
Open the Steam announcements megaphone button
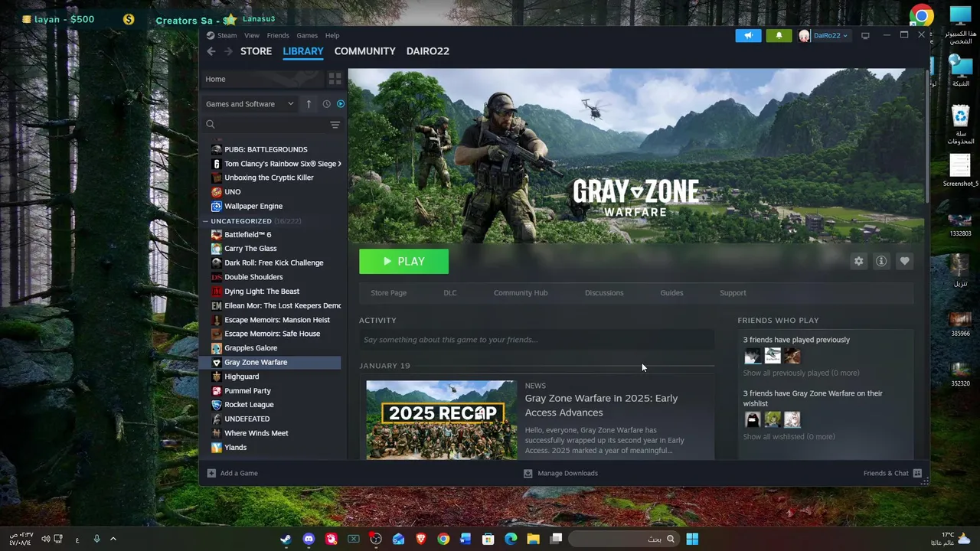pos(748,35)
